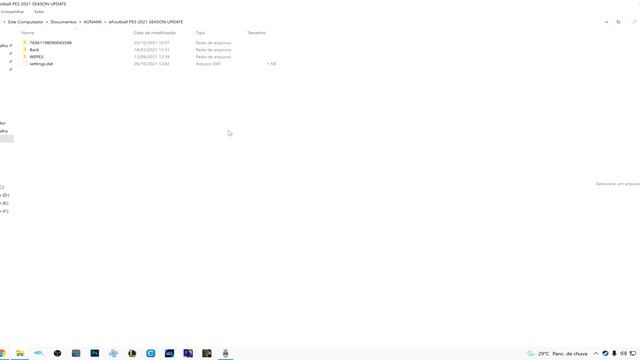Screen dimensions: 640x360
Task: Open the weather widget showing 29°C
Action: (557, 353)
